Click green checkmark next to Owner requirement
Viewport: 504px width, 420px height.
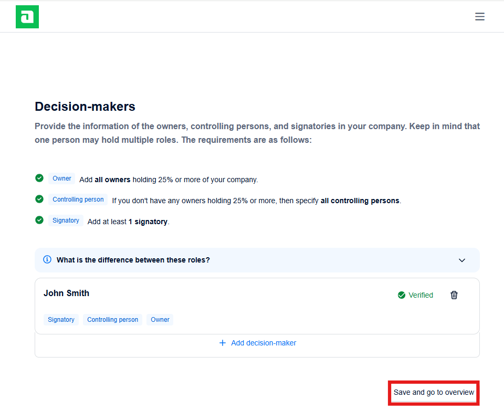coord(39,178)
